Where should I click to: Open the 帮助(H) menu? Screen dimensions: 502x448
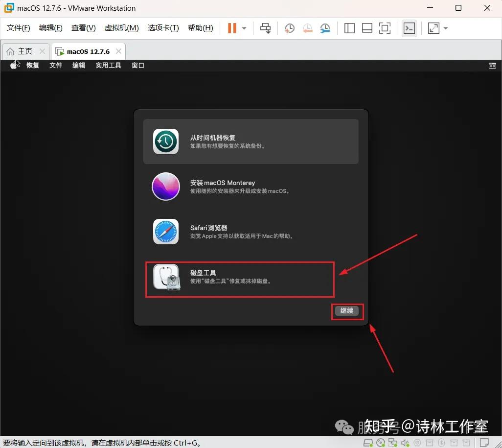[x=201, y=28]
